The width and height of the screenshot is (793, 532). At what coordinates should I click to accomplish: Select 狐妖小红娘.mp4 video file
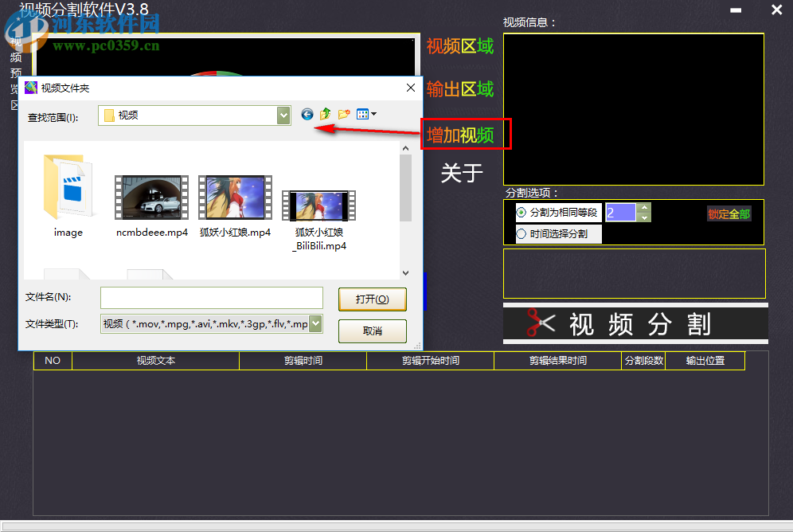click(x=235, y=206)
